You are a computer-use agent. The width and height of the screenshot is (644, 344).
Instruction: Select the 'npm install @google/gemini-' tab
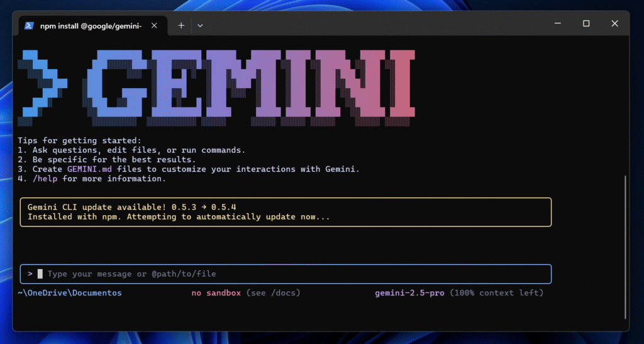pyautogui.click(x=93, y=26)
